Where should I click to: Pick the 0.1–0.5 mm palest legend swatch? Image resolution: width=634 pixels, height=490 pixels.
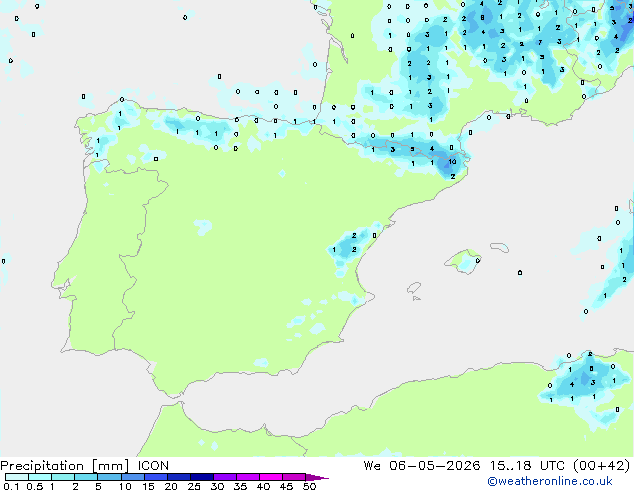(17, 477)
